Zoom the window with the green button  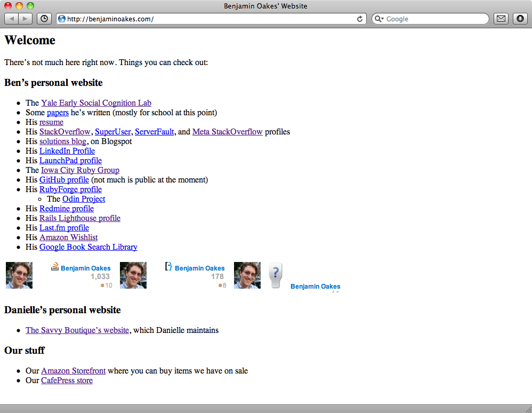pos(30,6)
